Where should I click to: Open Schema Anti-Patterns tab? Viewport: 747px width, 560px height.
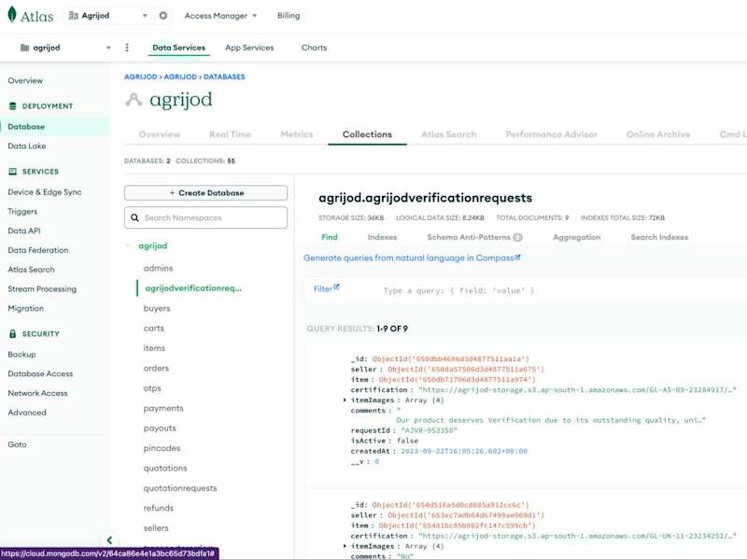pos(469,237)
